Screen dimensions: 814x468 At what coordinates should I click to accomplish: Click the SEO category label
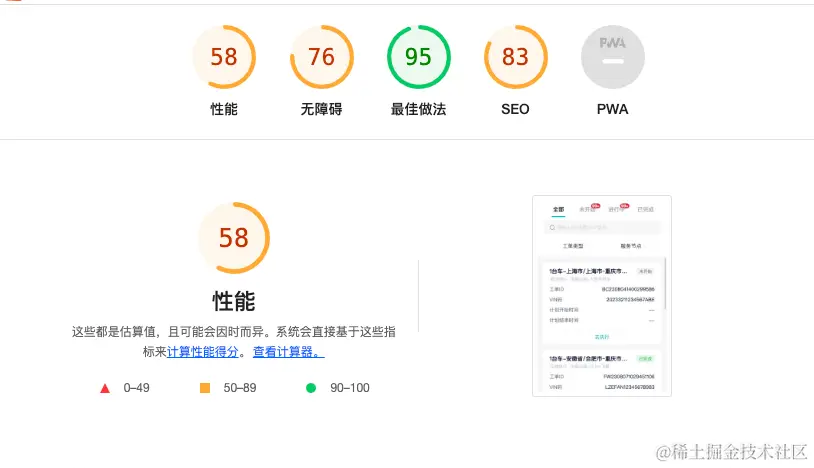coord(515,109)
